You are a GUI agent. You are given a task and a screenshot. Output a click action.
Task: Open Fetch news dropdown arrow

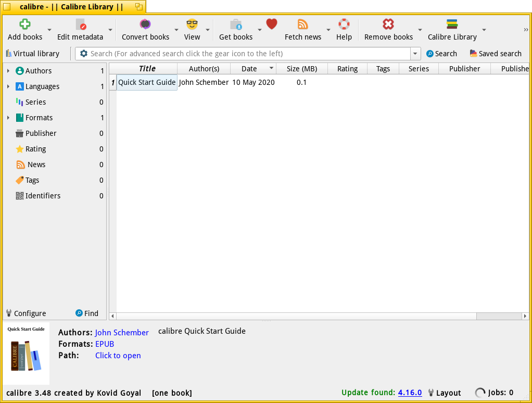[x=328, y=30]
